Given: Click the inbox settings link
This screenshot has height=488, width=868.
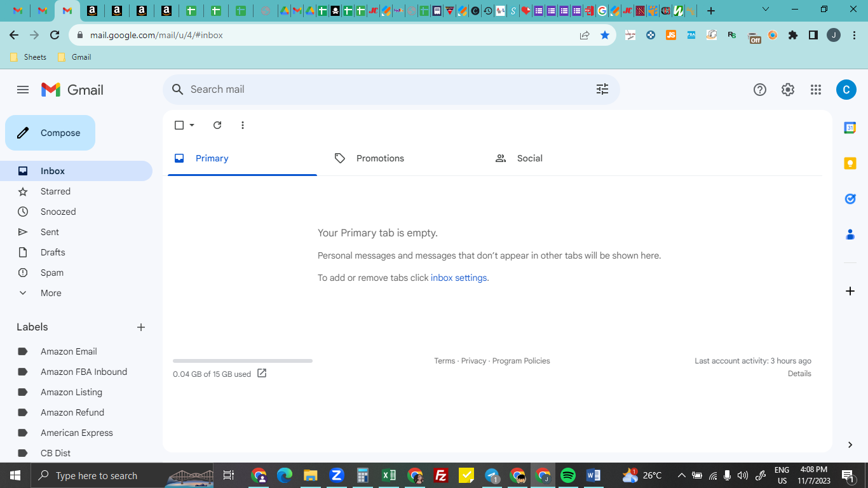Looking at the screenshot, I should 459,278.
